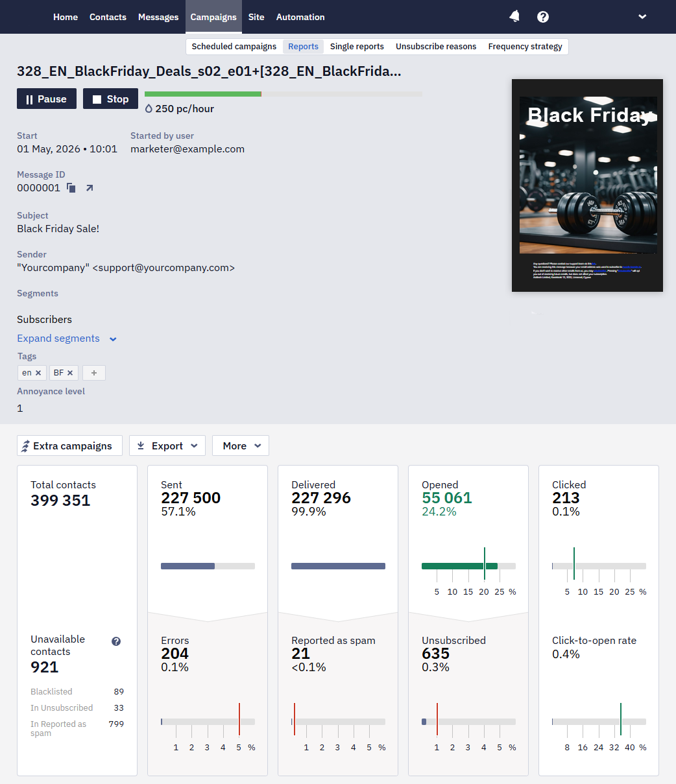
Task: Expand segments chevron arrow
Action: pyautogui.click(x=113, y=339)
